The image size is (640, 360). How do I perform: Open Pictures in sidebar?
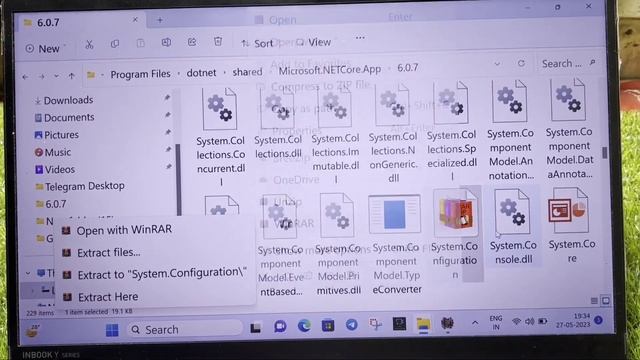click(57, 135)
